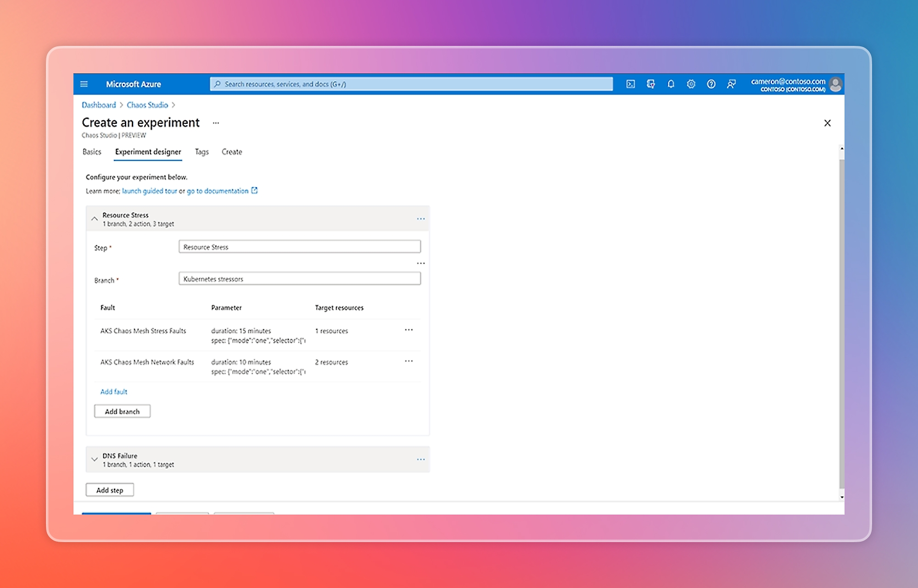This screenshot has width=918, height=588.
Task: Focus the search resources field
Action: point(411,84)
